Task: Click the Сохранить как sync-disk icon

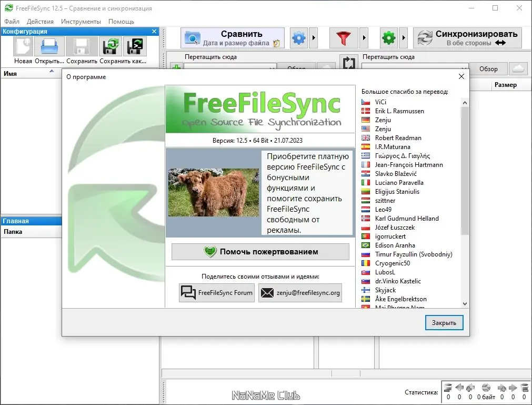Action: coord(111,46)
